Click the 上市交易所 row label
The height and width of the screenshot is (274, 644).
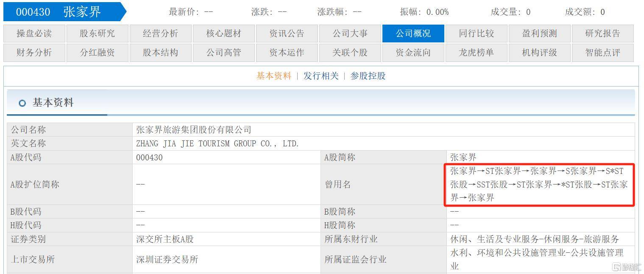click(33, 260)
